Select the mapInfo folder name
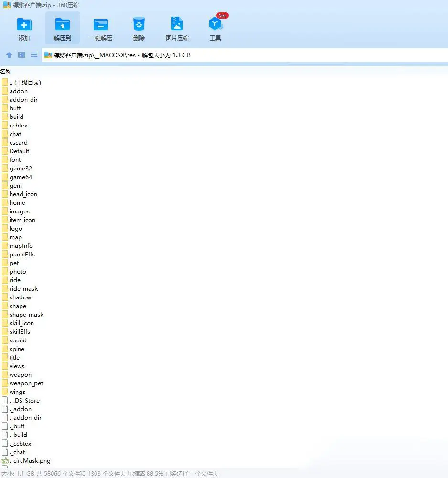 click(x=21, y=246)
